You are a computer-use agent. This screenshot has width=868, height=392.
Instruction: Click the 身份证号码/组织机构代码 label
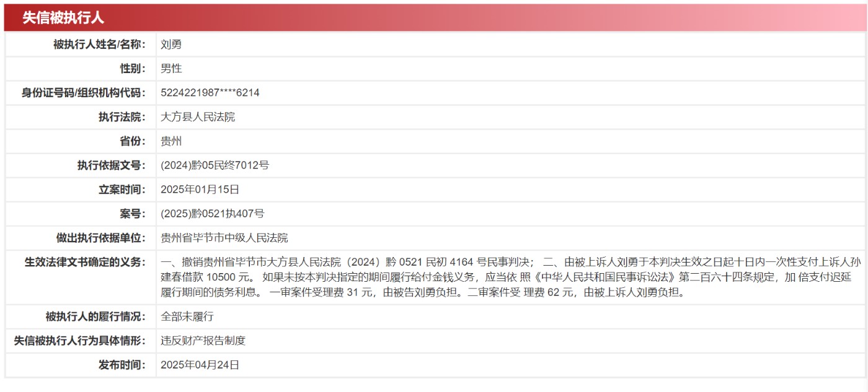point(84,93)
